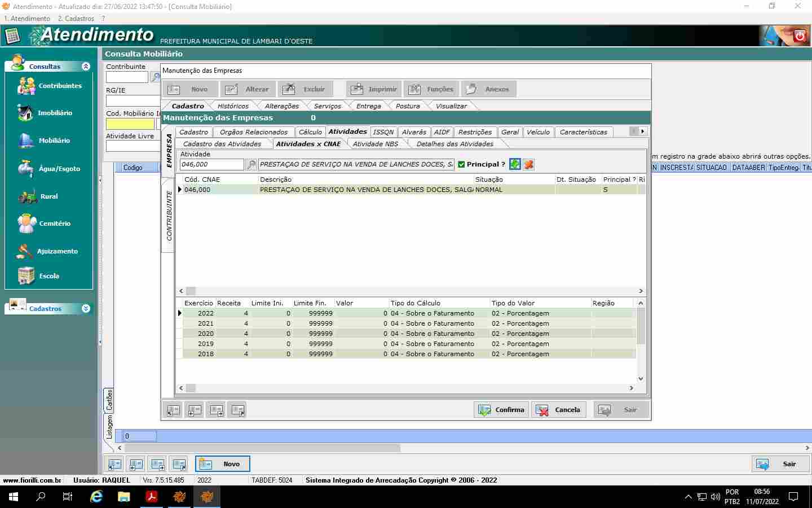Open the Cemitério consulta icon
The height and width of the screenshot is (508, 812).
pos(27,224)
